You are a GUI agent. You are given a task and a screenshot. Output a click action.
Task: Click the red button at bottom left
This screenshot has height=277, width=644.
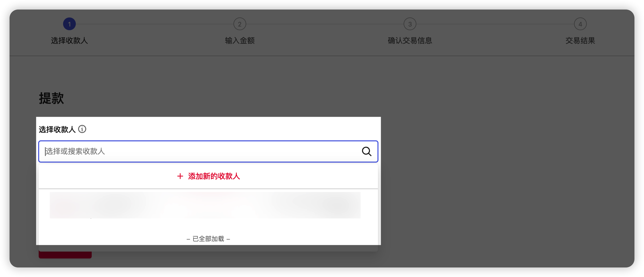[65, 254]
